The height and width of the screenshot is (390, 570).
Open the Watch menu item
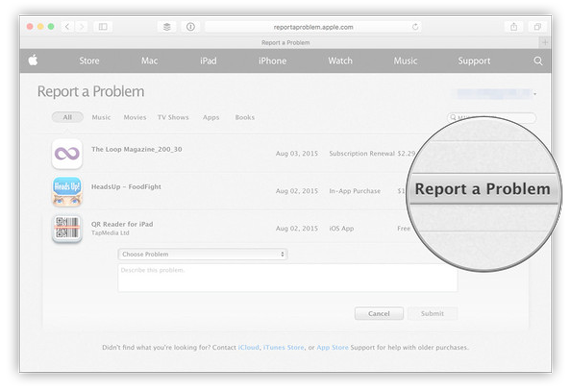[340, 61]
